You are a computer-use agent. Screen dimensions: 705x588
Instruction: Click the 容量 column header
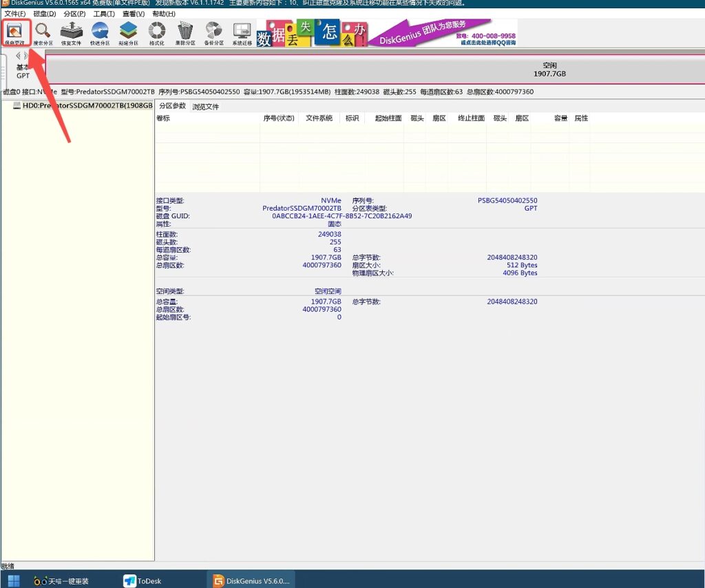click(560, 118)
